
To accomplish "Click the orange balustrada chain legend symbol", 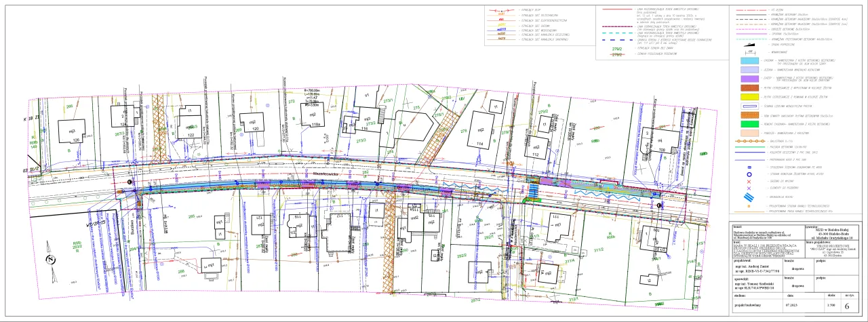I will pos(749,141).
